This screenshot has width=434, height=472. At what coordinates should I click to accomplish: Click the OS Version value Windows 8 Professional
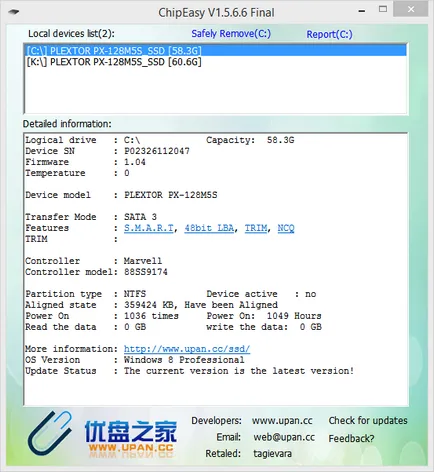184,360
